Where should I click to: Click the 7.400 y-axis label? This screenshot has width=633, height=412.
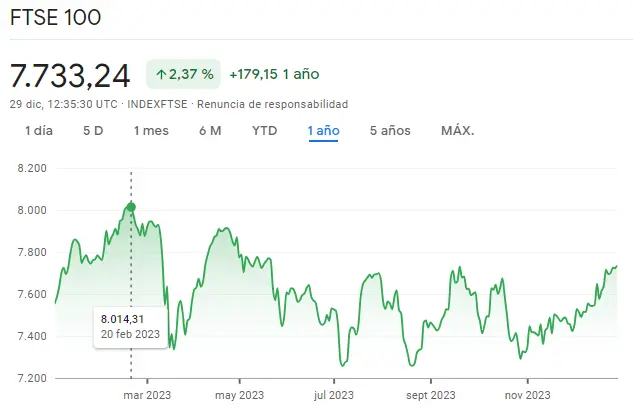click(32, 336)
